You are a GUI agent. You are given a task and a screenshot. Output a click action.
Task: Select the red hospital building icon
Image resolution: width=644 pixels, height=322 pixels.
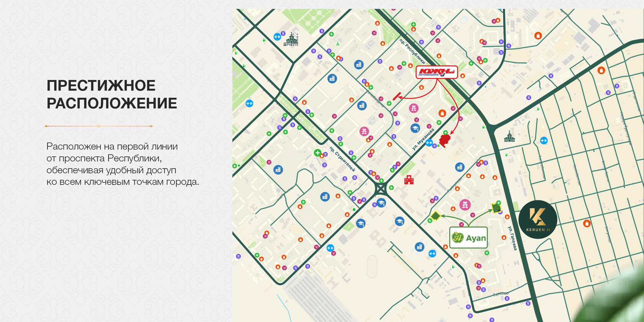(x=409, y=179)
